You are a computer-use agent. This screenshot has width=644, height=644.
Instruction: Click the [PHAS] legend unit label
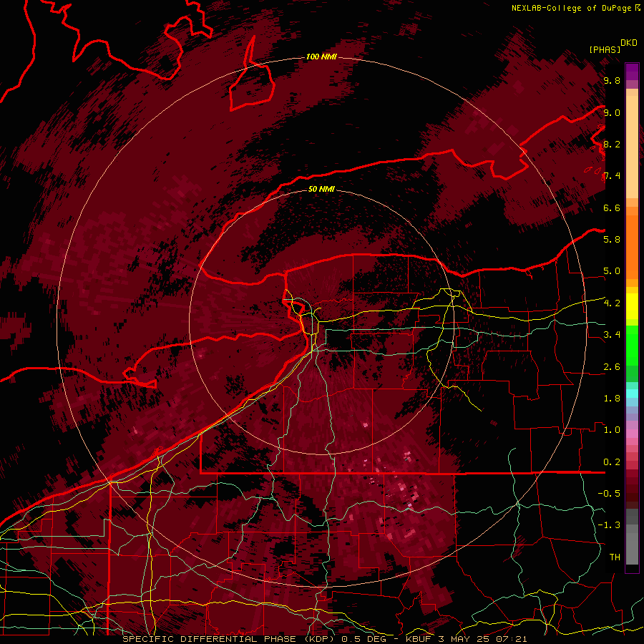click(605, 49)
